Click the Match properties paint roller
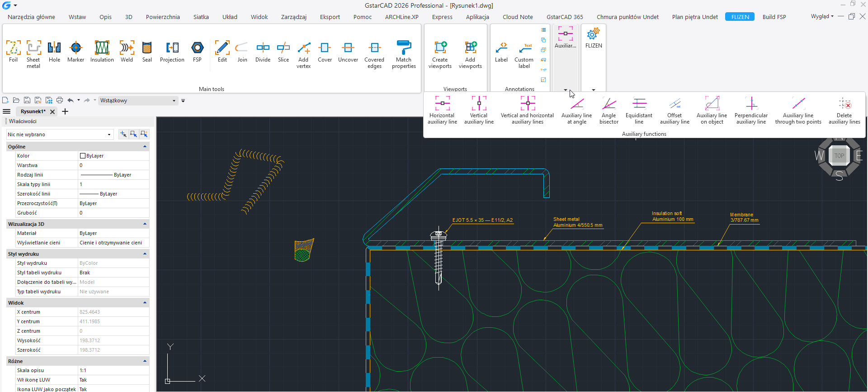Viewport: 868px width, 392px height. 404,48
